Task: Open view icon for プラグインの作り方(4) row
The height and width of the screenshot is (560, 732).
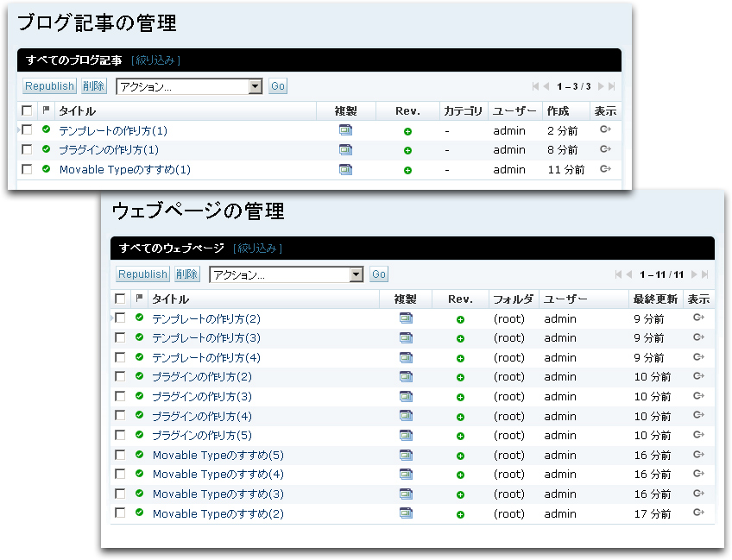Action: coord(698,415)
